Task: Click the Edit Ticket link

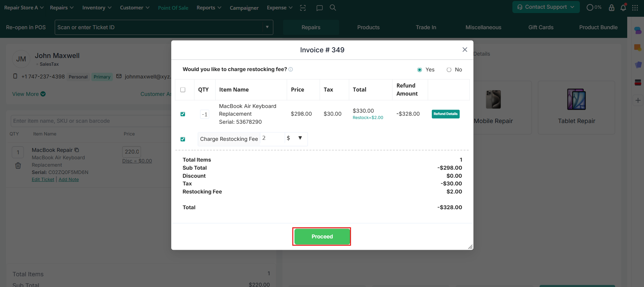Action: [x=43, y=179]
